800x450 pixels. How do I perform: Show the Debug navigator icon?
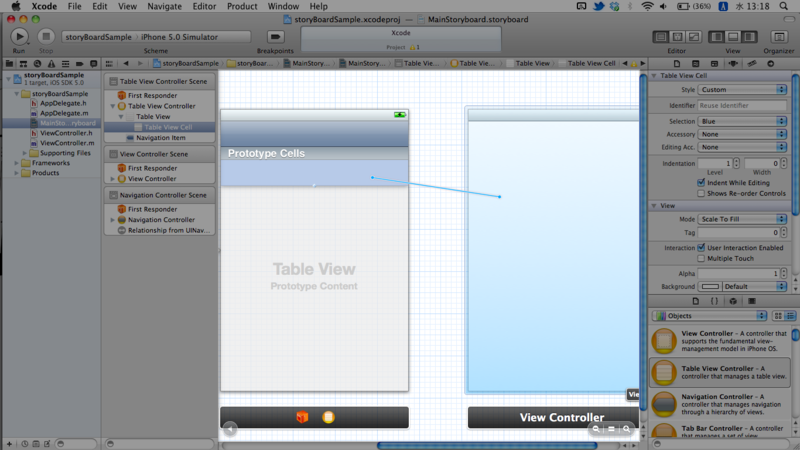click(x=65, y=64)
